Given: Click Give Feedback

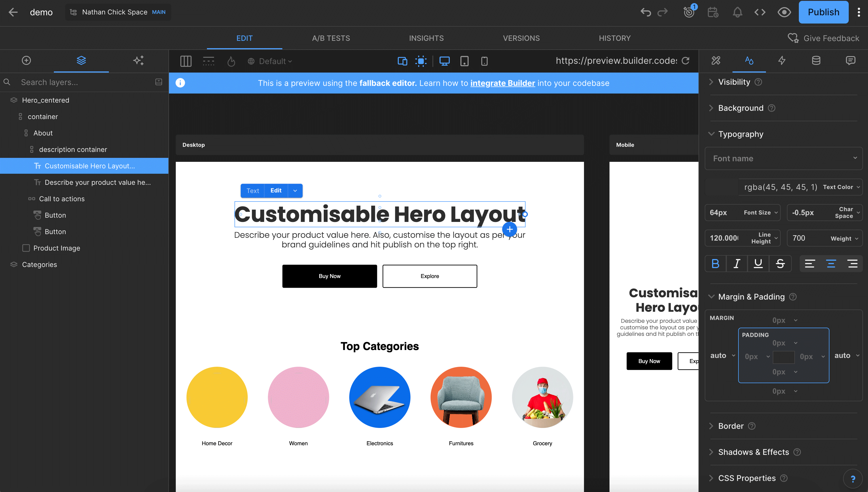Looking at the screenshot, I should pyautogui.click(x=823, y=38).
